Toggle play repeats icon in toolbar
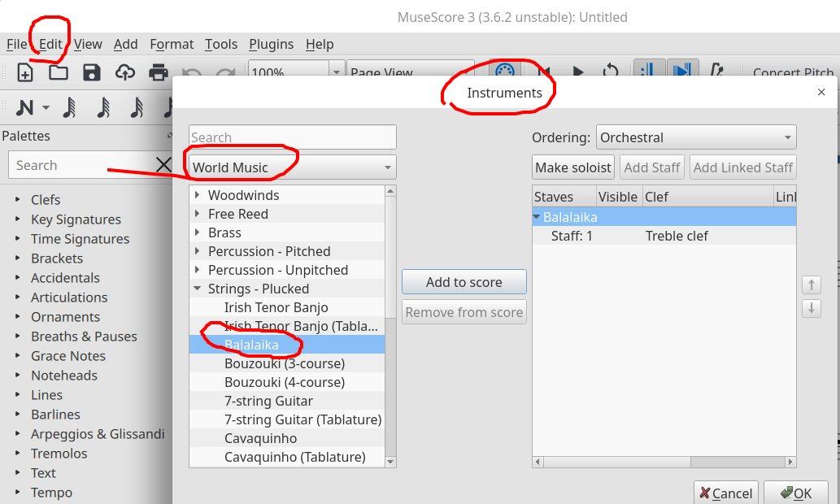 click(x=649, y=68)
